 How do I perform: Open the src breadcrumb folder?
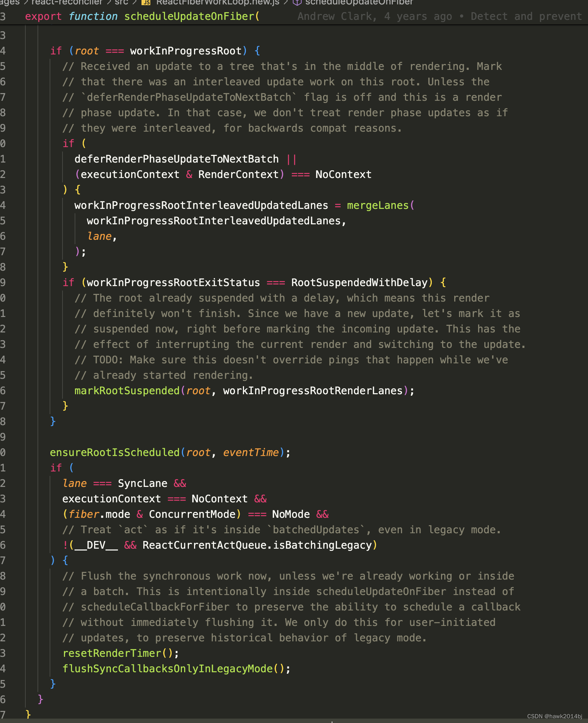[121, 3]
